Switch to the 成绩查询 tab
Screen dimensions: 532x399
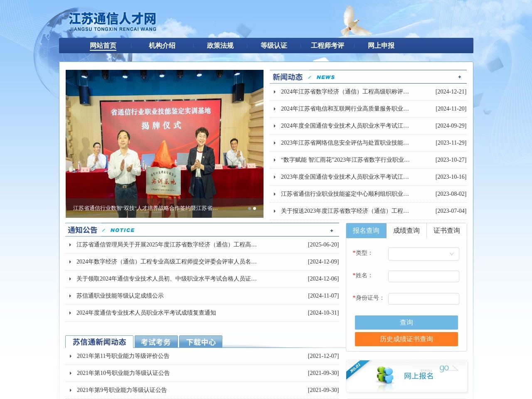(406, 231)
